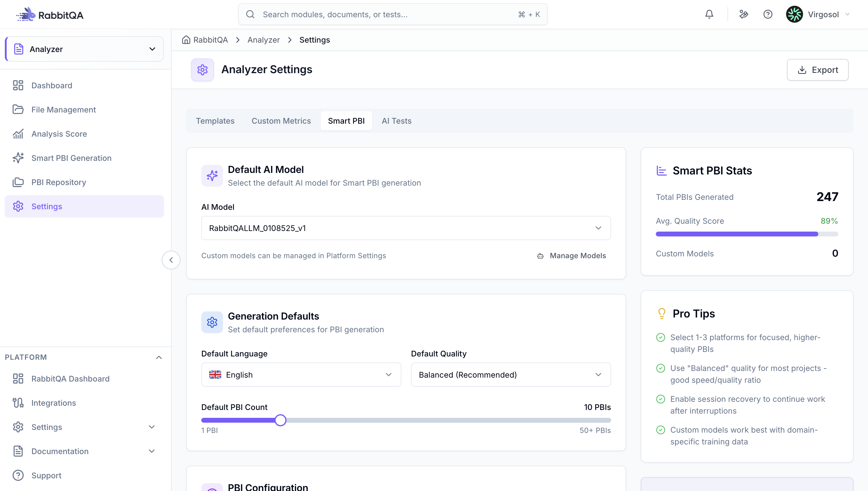Select the Smart PBI tab
Viewport: 868px width, 491px height.
click(x=346, y=121)
